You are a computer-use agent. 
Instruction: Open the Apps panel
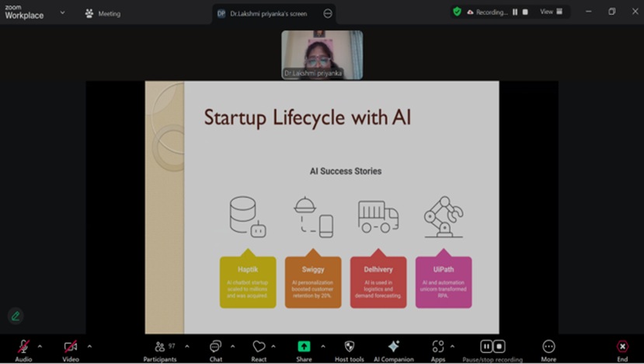(438, 347)
